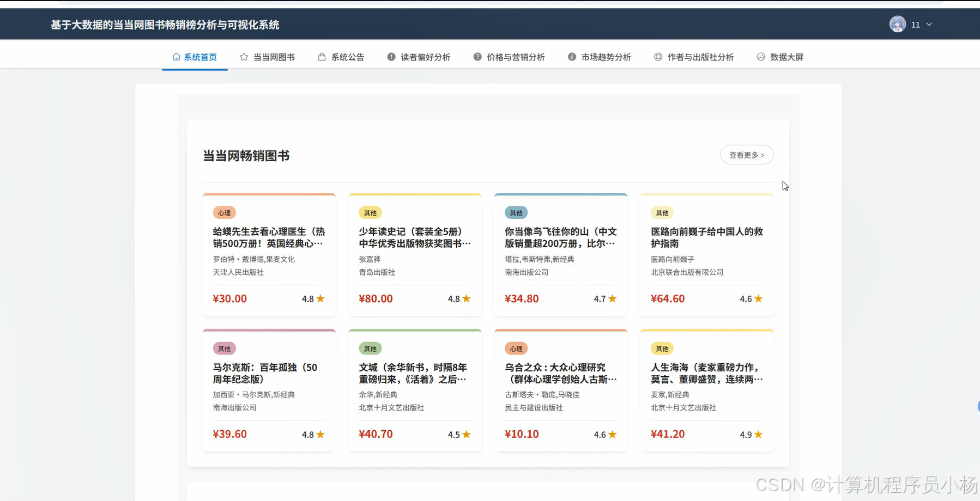Click the rating star on 百年孤独 card
The height and width of the screenshot is (501, 980).
point(320,434)
